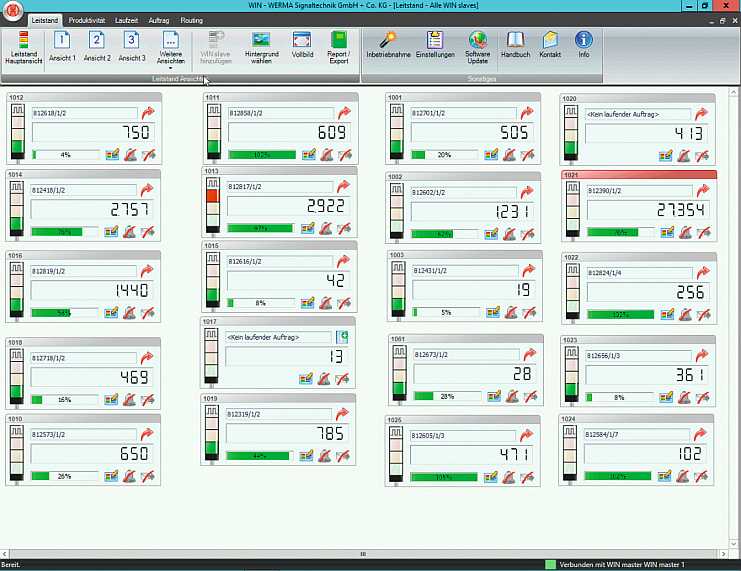
Task: Open Leitstand Hauptansicht view
Action: (x=23, y=46)
